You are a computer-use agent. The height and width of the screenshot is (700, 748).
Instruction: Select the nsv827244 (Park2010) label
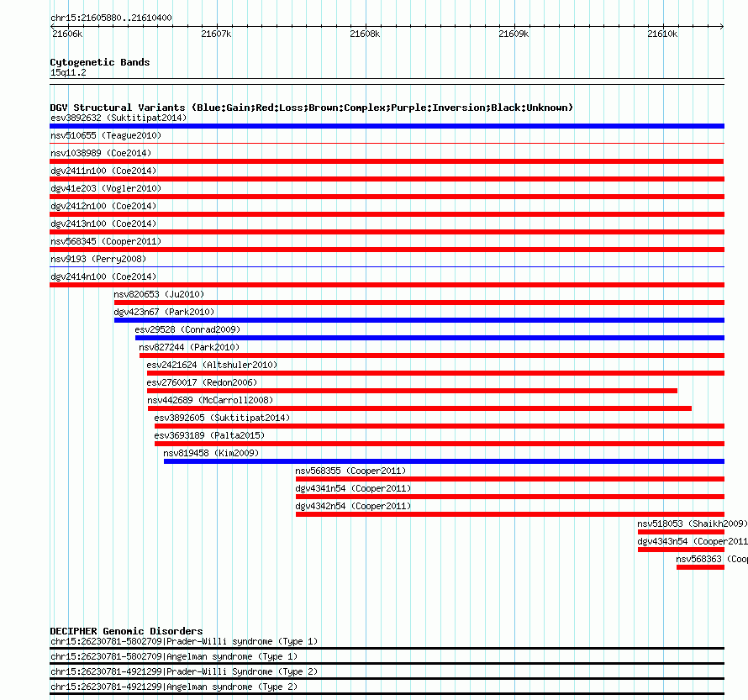coord(189,347)
